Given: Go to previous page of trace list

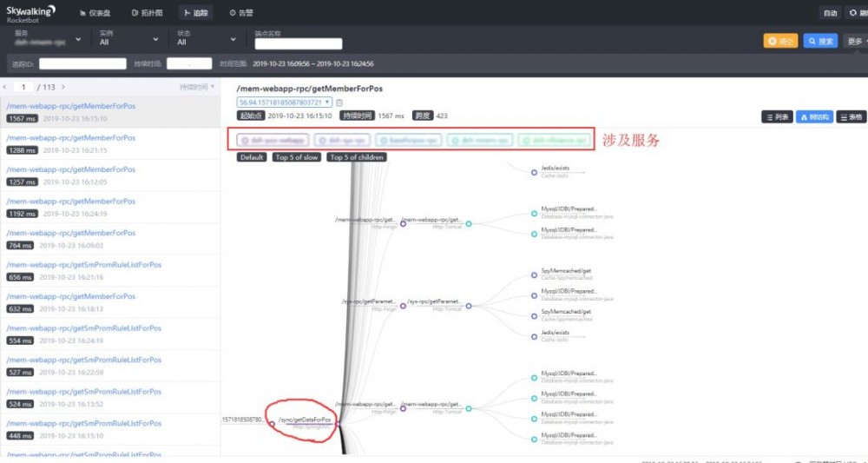Looking at the screenshot, I should (x=5, y=87).
